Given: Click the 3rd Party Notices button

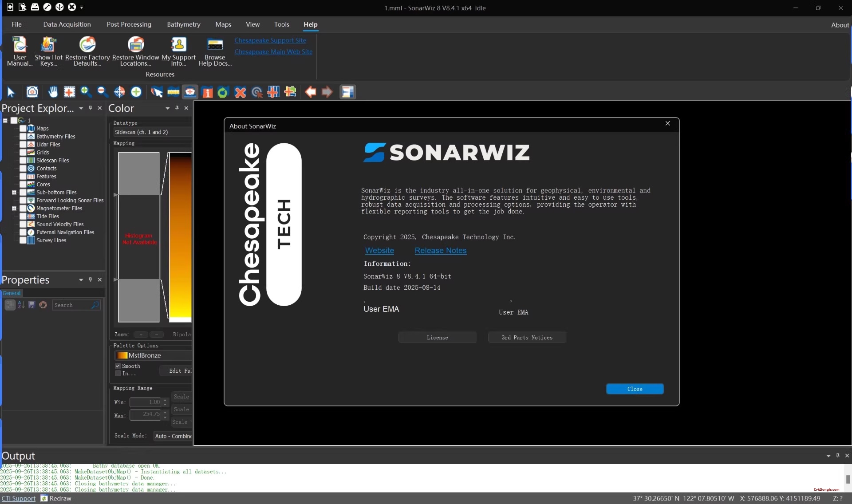Looking at the screenshot, I should [x=526, y=337].
